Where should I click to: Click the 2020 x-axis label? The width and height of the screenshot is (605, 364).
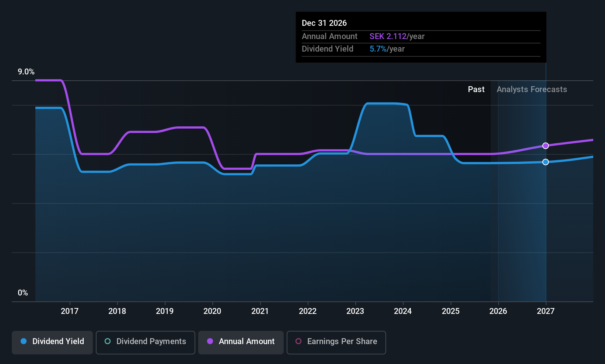pyautogui.click(x=212, y=311)
